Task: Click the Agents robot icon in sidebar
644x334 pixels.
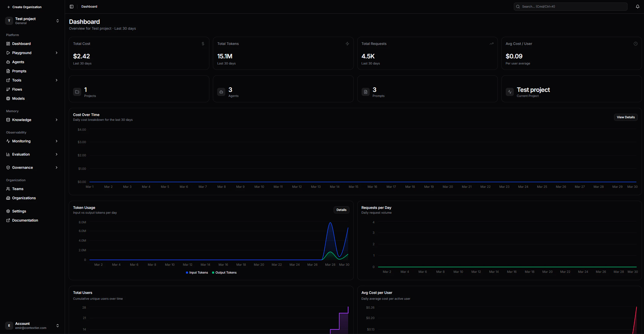Action: 8,62
